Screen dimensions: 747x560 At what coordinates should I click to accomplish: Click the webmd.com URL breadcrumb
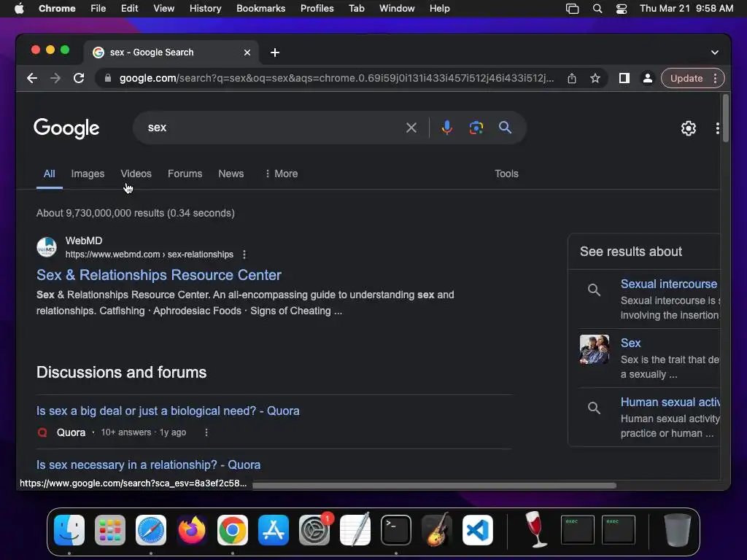149,254
